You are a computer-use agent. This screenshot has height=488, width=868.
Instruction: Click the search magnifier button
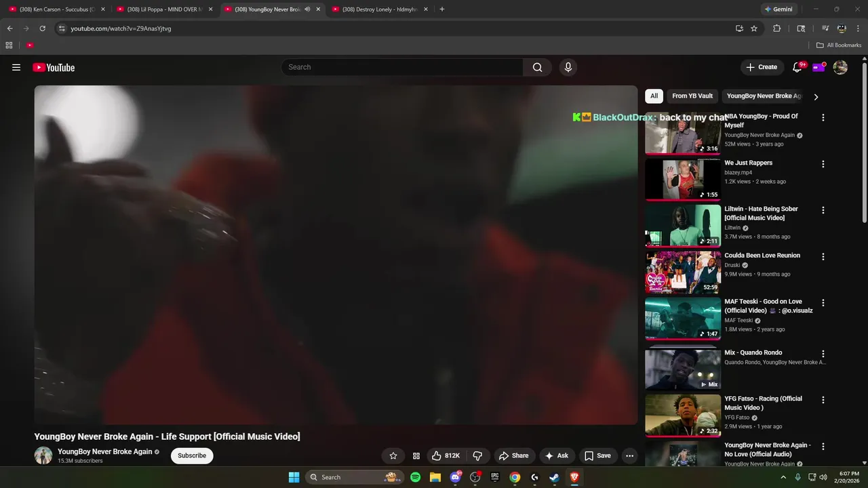point(537,67)
